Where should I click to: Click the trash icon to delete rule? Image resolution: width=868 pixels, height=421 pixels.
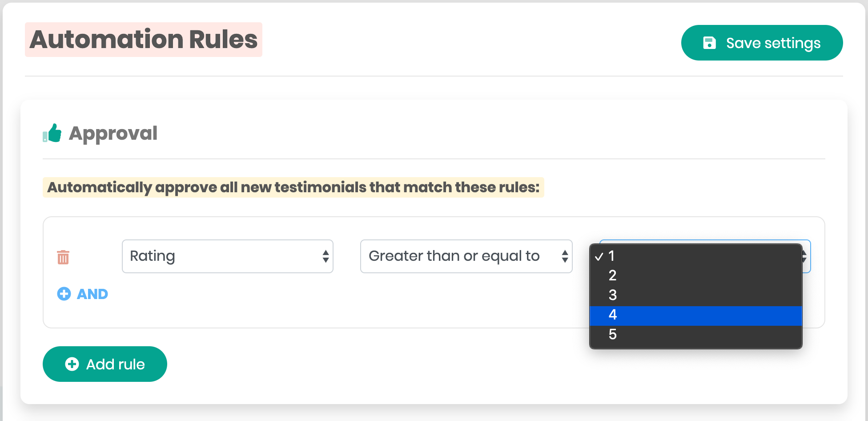[x=63, y=257]
